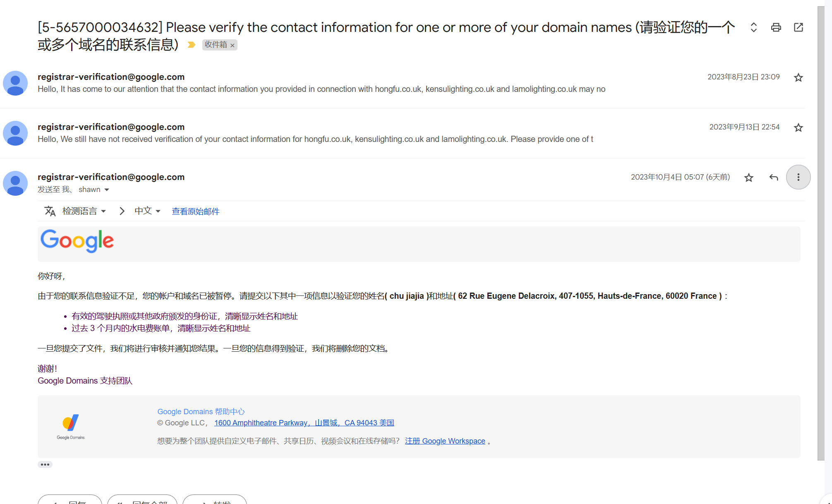
Task: Open the 1600 Amphitheatre Parkway address link
Action: point(304,422)
